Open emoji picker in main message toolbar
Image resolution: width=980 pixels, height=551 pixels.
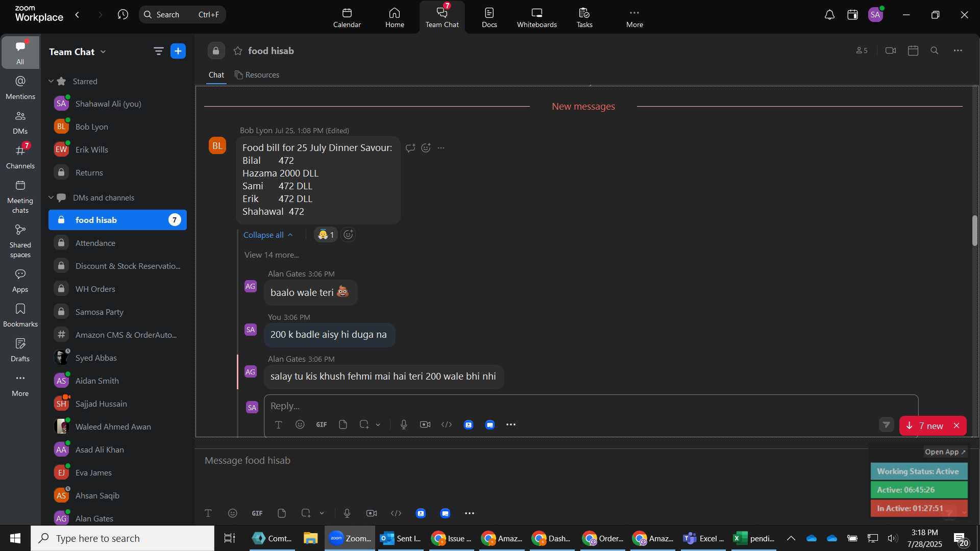[x=233, y=513]
